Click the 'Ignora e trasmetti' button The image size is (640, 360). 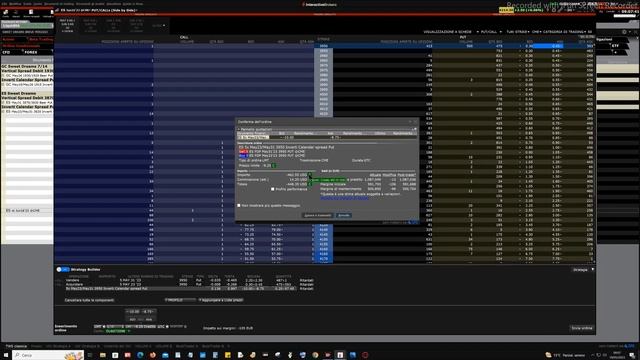[318, 215]
